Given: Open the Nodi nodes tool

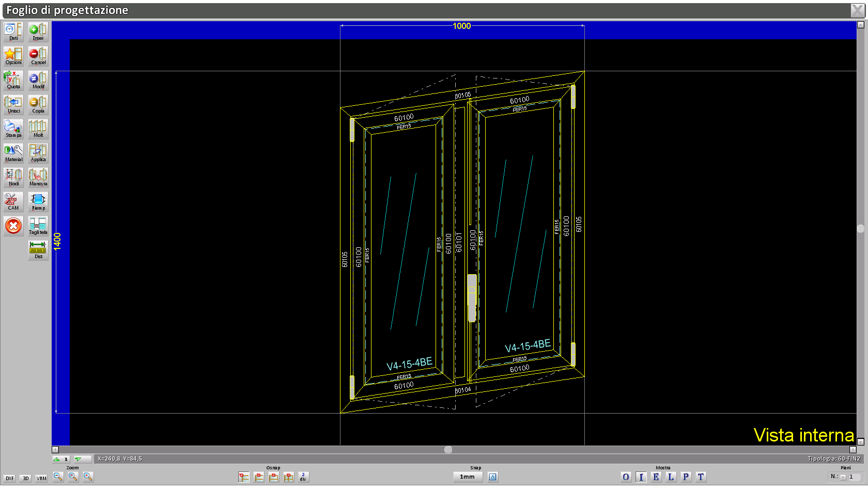Looking at the screenshot, I should (13, 178).
